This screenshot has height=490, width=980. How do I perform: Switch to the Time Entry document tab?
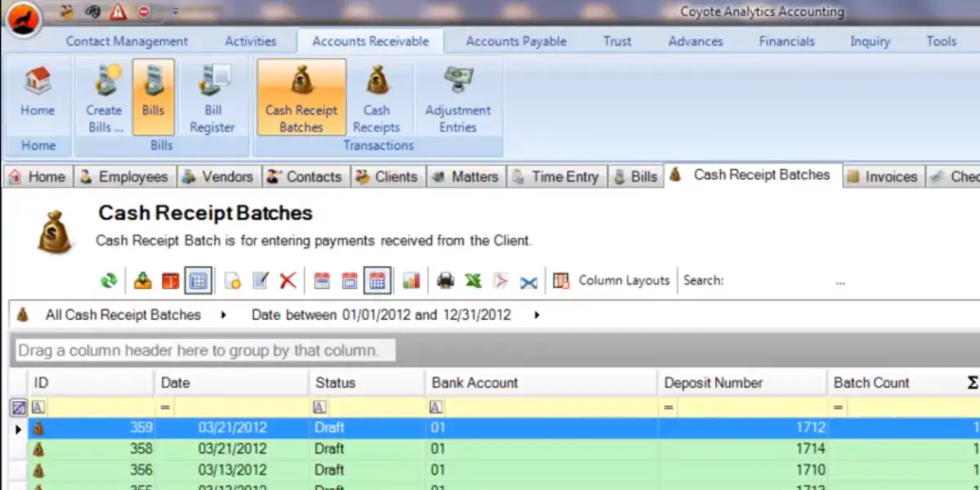(556, 176)
